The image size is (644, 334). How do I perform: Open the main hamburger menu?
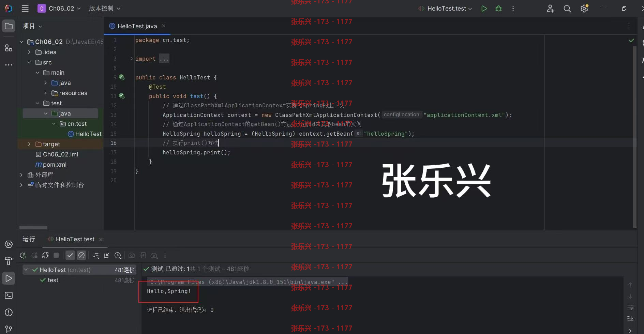click(25, 9)
